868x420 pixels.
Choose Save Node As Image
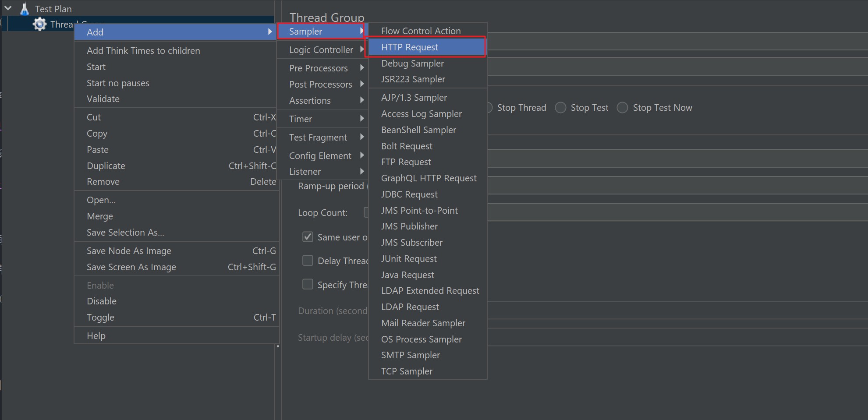click(177, 251)
